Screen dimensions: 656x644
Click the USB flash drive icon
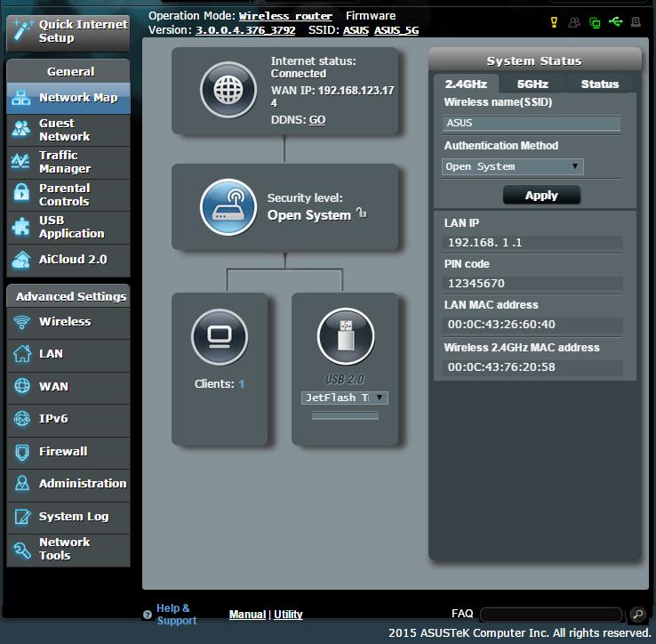[x=346, y=336]
